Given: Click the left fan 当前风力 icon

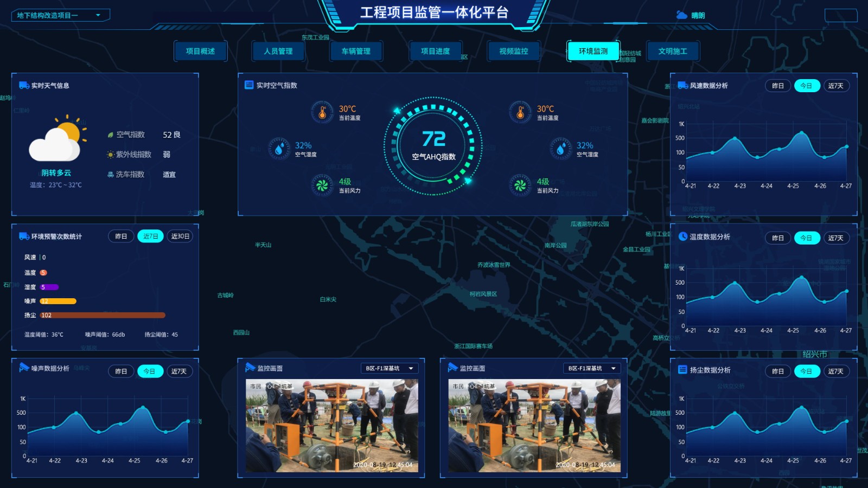Looking at the screenshot, I should [322, 185].
